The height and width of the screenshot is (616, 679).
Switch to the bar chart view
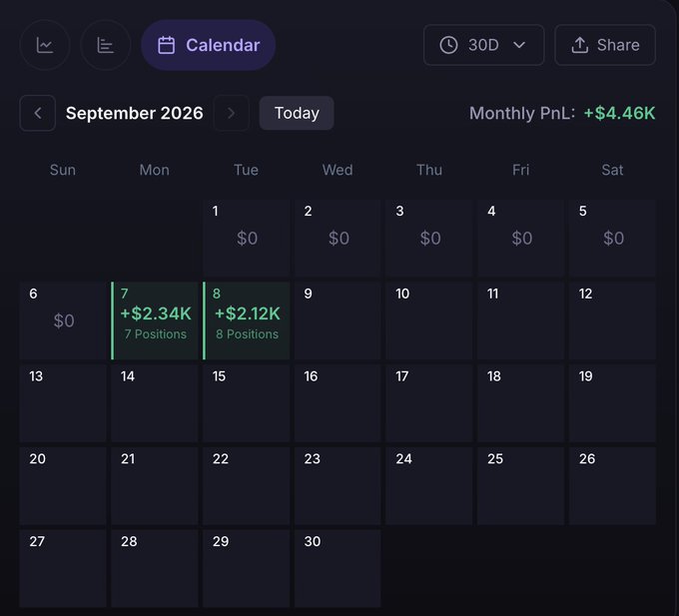click(105, 45)
